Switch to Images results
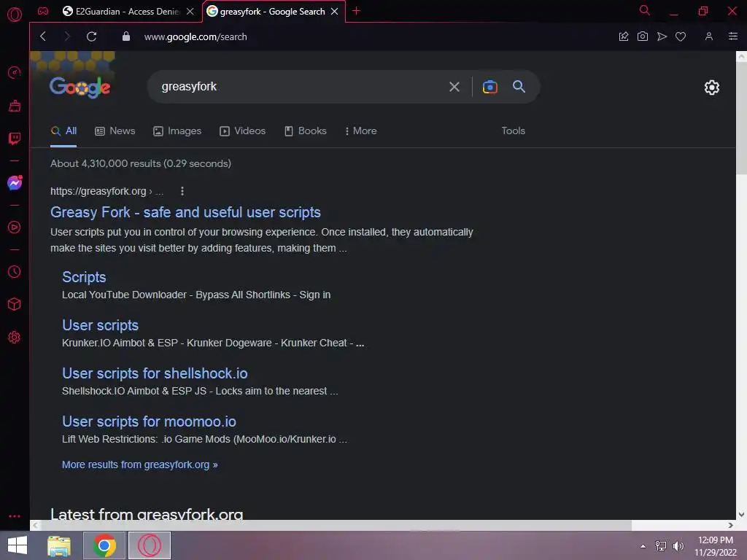Viewport: 747px width, 560px height. 177,131
